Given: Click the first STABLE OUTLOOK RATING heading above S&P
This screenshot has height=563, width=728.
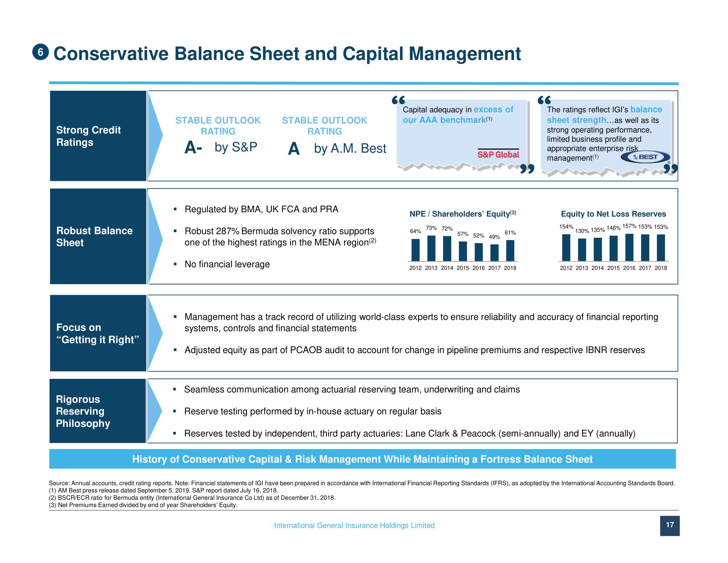Looking at the screenshot, I should tap(218, 126).
